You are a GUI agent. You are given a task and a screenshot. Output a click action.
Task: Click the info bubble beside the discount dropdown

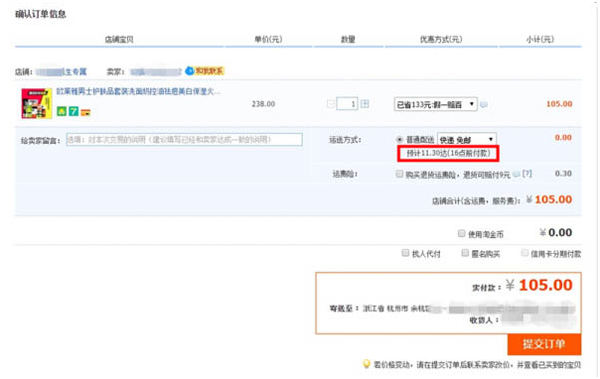tap(484, 104)
